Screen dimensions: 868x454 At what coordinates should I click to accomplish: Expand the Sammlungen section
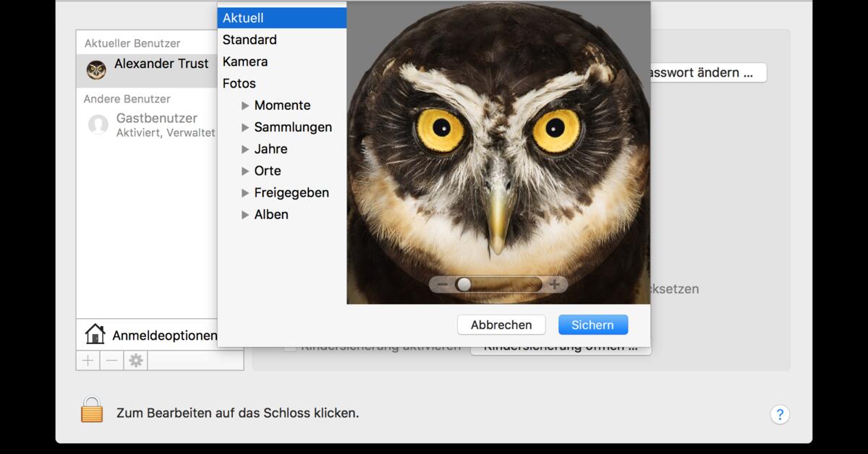(245, 127)
